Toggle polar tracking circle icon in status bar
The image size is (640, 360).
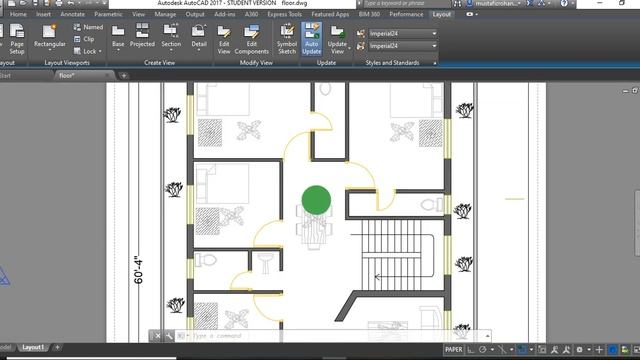482,349
